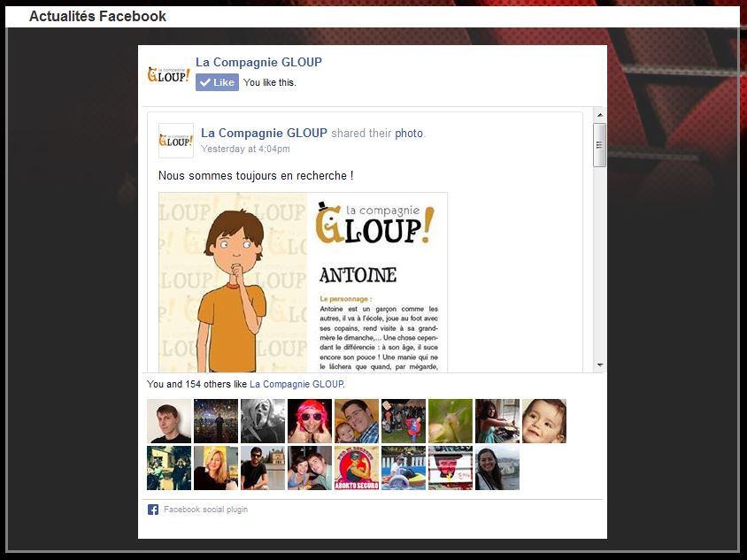Click the 'Actualités Facebook' heading

pos(97,16)
